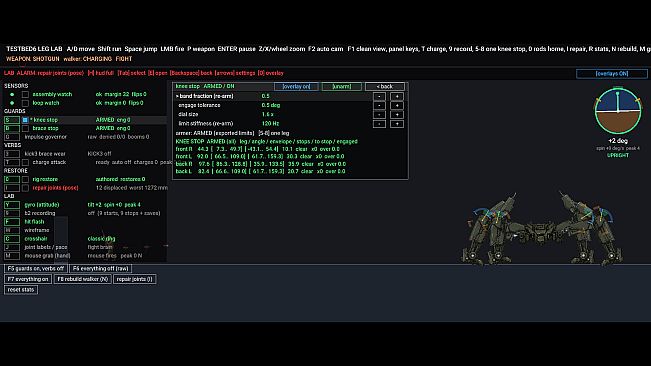This screenshot has width=651, height=366.
Task: Uncheck the knee stop checkbox
Action: (x=25, y=120)
